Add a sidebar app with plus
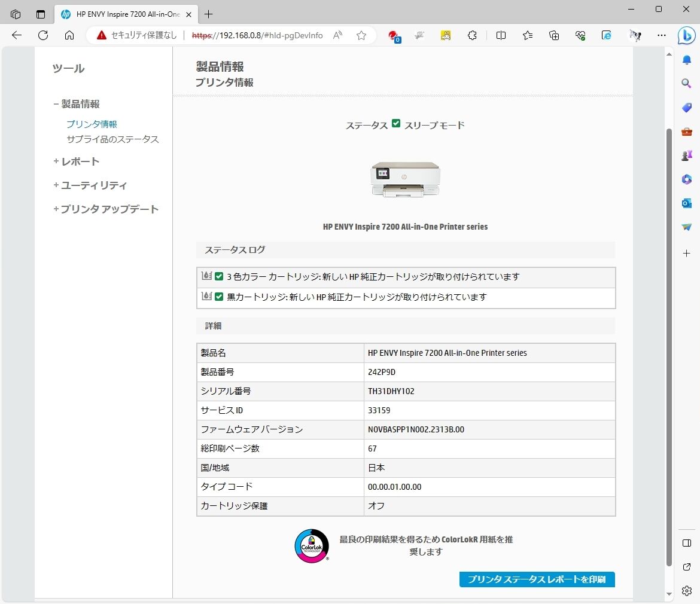This screenshot has height=604, width=700. 687,254
